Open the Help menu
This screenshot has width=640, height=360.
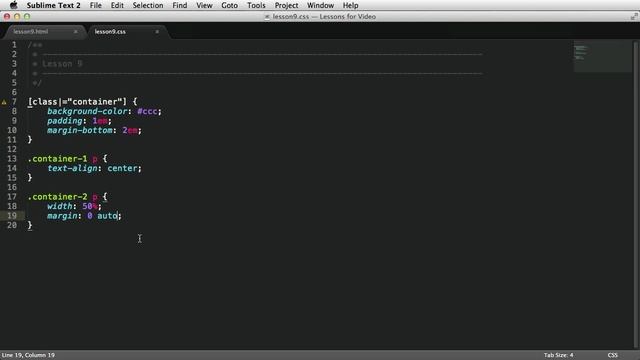point(350,5)
